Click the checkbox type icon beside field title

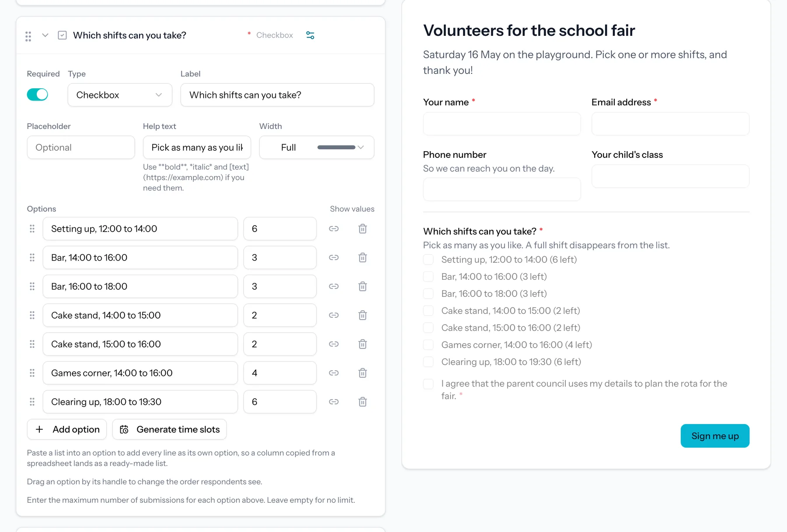pyautogui.click(x=63, y=35)
